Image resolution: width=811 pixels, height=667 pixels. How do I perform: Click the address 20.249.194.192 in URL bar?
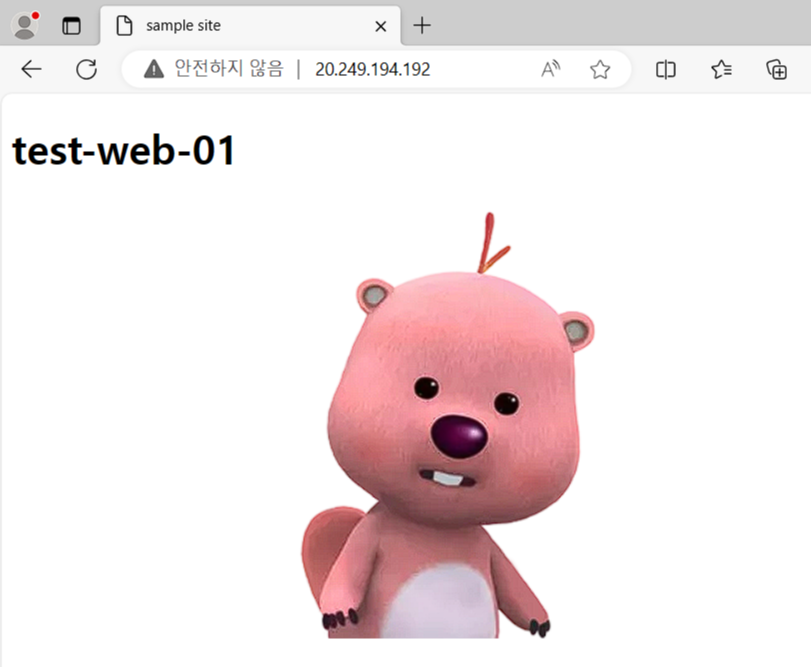click(x=372, y=69)
